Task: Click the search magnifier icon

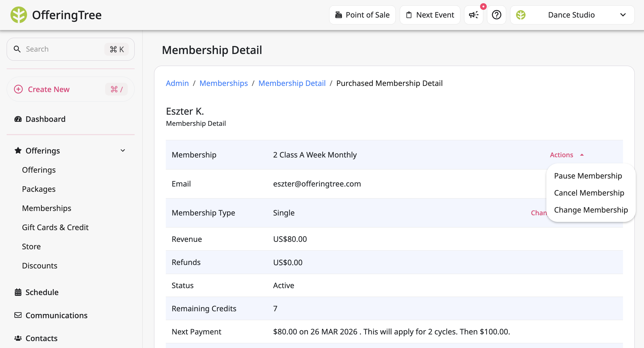Action: pyautogui.click(x=17, y=49)
